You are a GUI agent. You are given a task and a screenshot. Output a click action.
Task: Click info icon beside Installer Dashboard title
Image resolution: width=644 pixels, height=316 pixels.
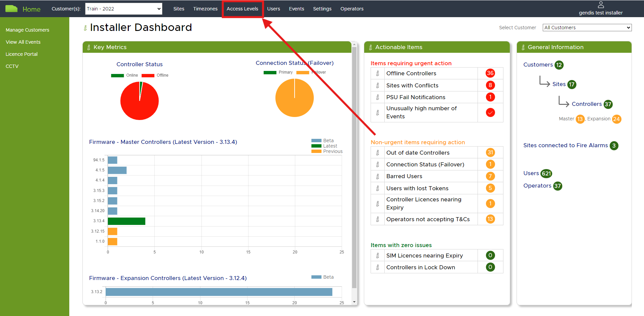click(x=85, y=28)
